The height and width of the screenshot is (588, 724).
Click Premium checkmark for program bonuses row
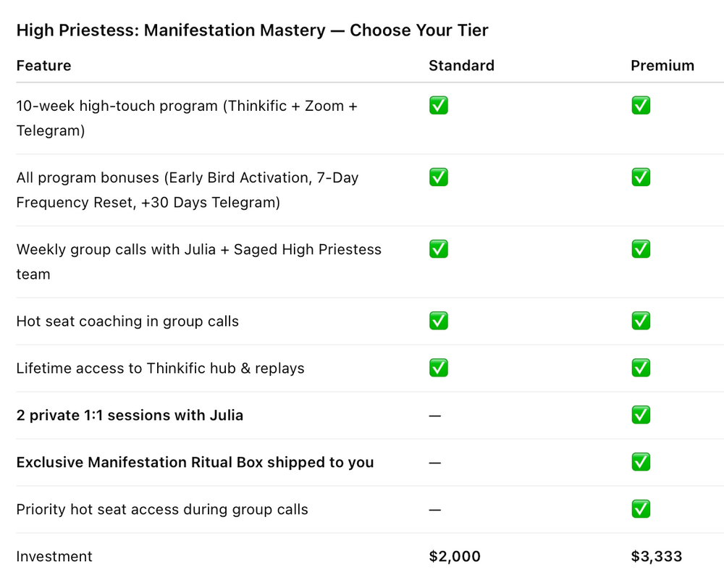[x=641, y=177]
